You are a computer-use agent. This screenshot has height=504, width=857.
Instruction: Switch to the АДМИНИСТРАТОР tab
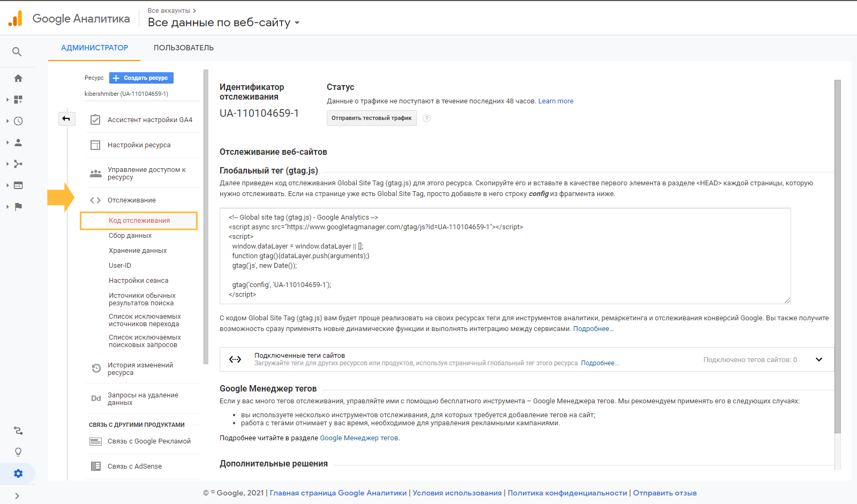point(94,48)
